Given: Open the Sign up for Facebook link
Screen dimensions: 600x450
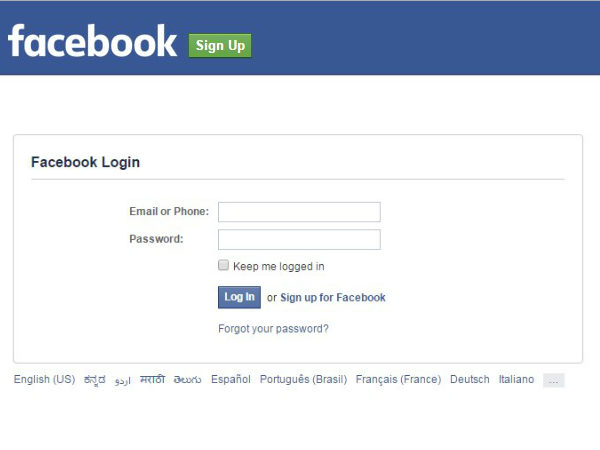Looking at the screenshot, I should (333, 297).
